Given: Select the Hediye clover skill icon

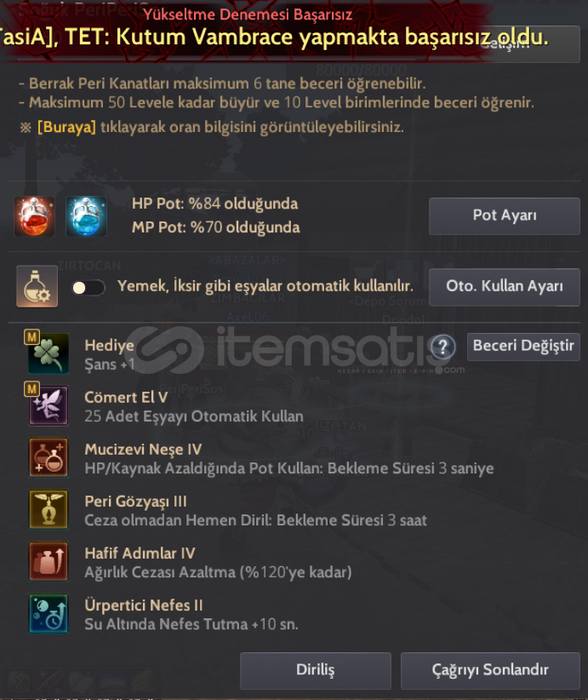Looking at the screenshot, I should point(49,353).
